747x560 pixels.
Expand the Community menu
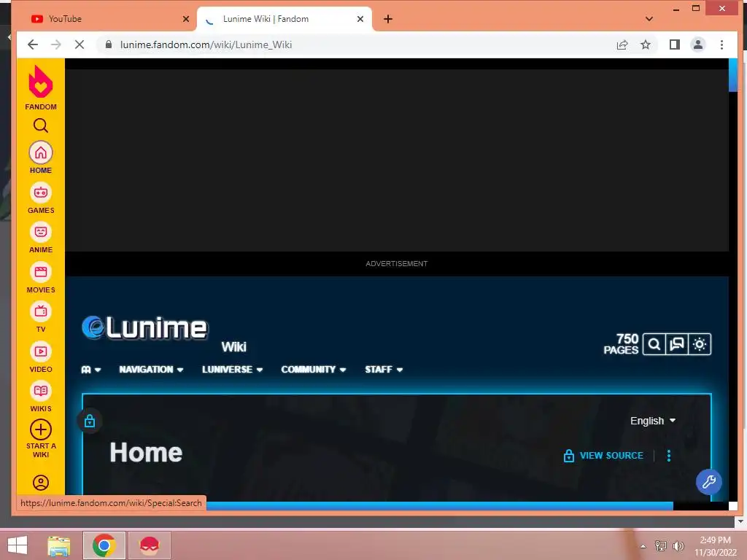313,370
